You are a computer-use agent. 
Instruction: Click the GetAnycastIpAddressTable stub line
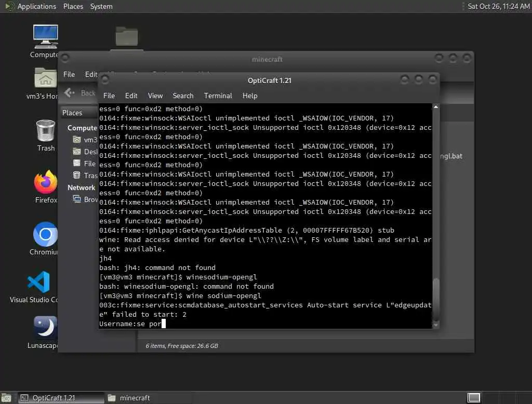coord(247,231)
